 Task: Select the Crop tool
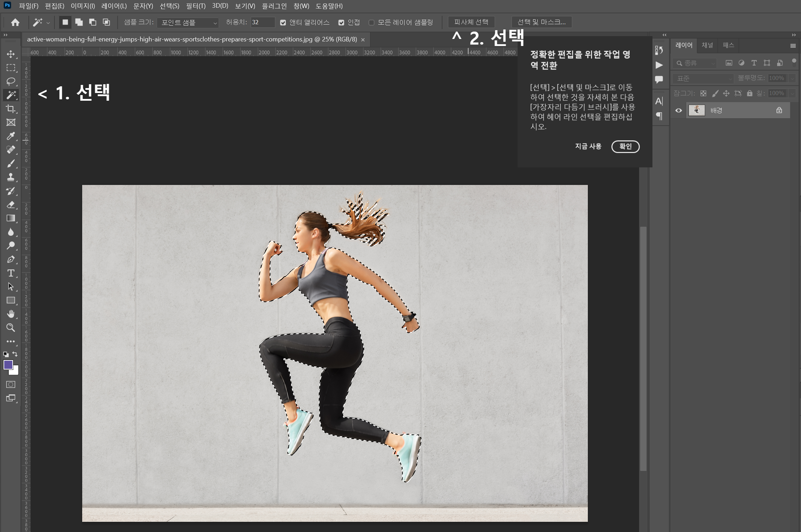[x=11, y=109]
